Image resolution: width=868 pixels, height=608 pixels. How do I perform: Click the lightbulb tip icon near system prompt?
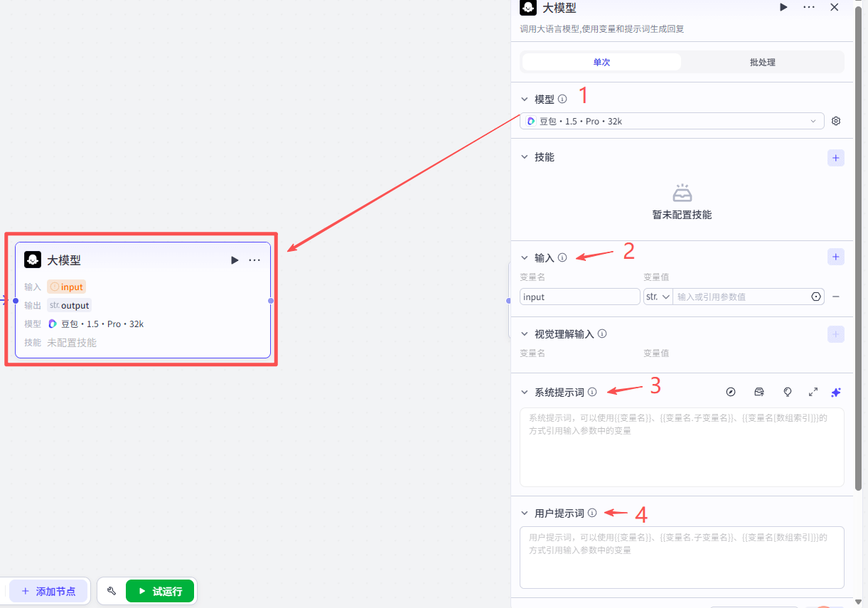coord(787,392)
